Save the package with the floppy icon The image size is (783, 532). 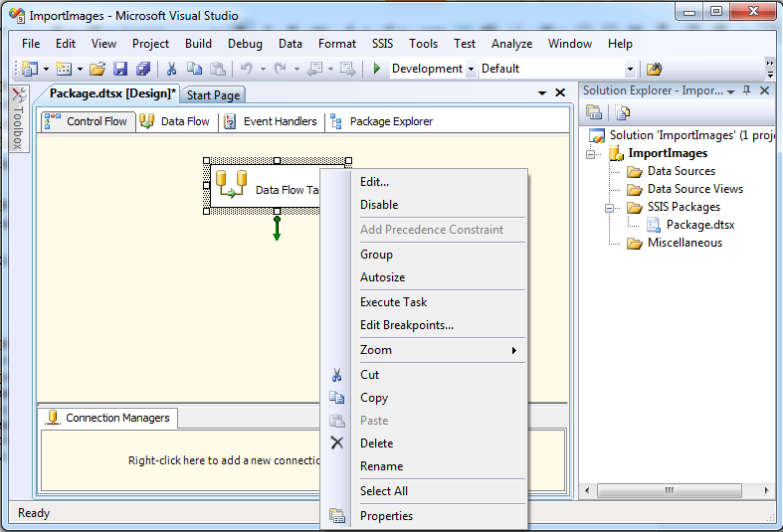pos(120,69)
